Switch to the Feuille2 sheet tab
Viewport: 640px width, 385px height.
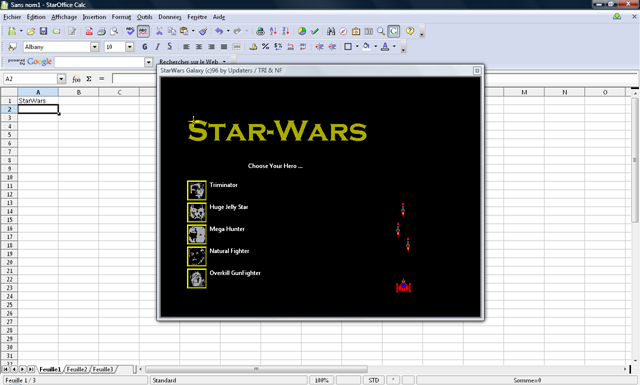pos(77,369)
